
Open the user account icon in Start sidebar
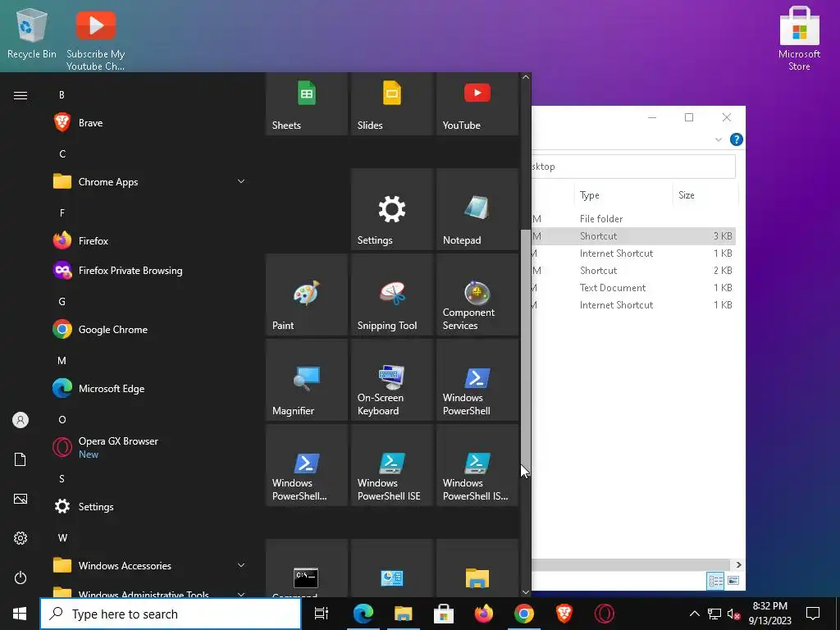click(x=21, y=420)
